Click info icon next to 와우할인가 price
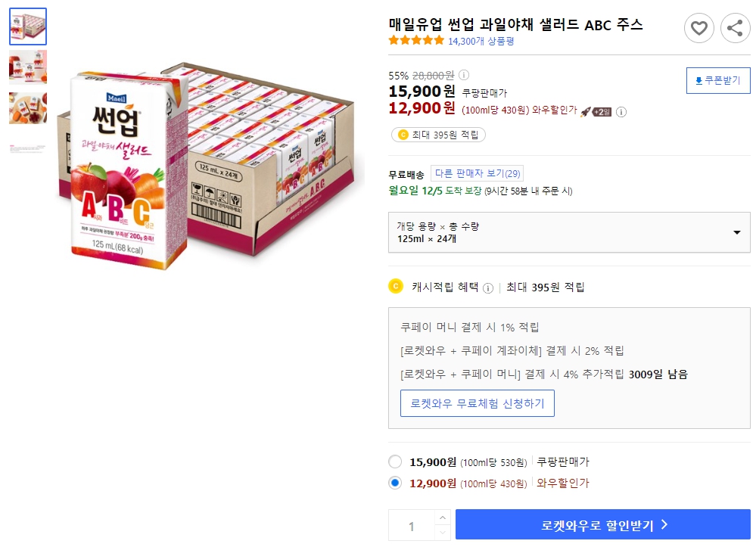This screenshot has width=756, height=547. pyautogui.click(x=622, y=112)
